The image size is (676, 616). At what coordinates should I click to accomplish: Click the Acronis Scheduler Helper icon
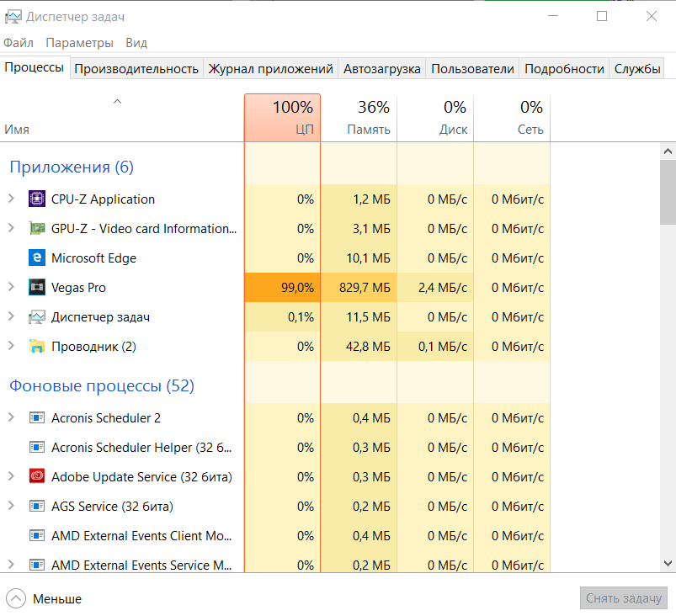point(37,447)
